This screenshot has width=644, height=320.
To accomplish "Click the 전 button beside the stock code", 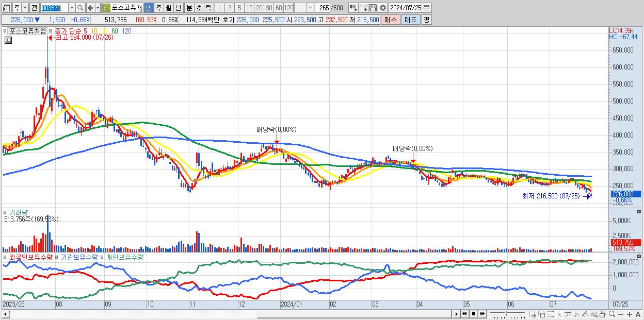I will coord(34,8).
